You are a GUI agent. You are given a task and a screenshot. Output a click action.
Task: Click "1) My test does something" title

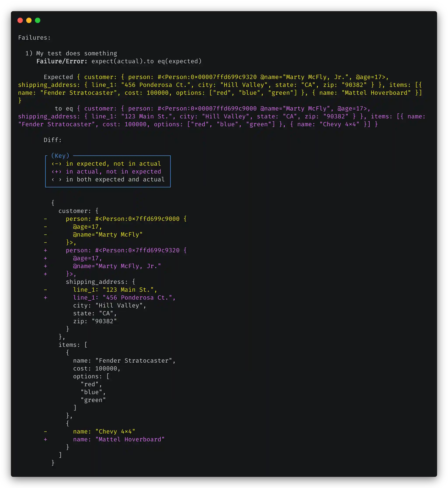71,53
